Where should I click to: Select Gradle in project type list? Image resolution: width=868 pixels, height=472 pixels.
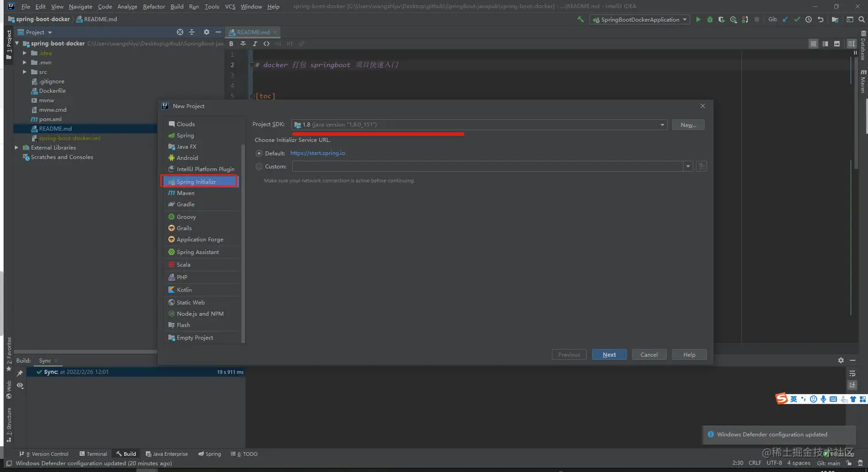coord(200,204)
